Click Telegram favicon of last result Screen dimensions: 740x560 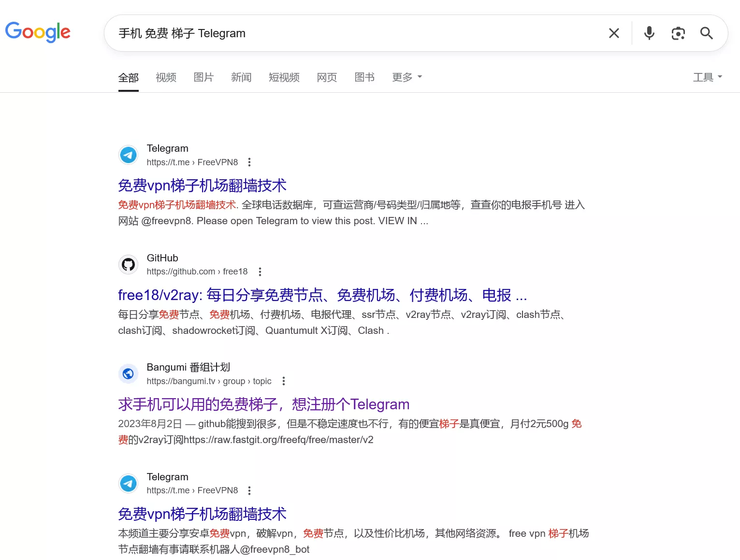click(x=129, y=484)
